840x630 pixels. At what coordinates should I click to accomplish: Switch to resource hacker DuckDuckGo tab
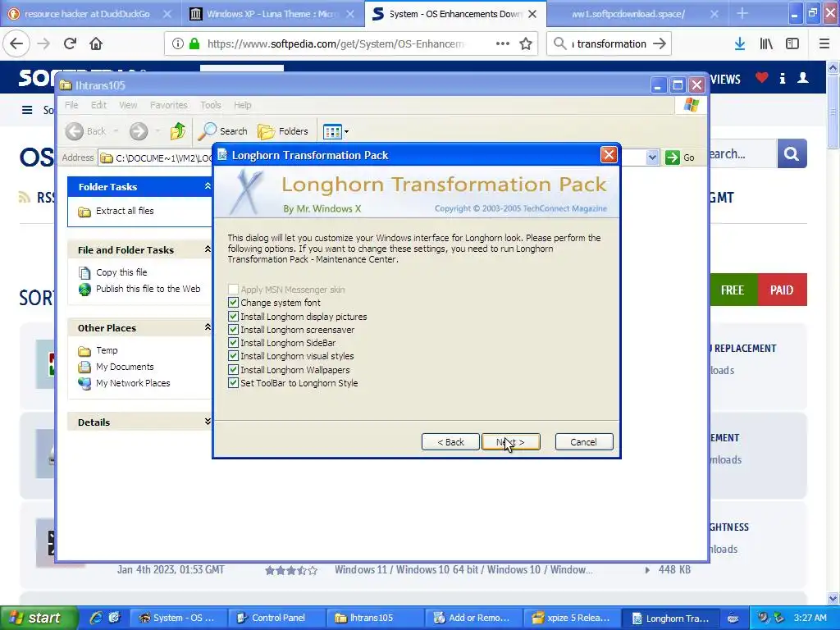90,13
